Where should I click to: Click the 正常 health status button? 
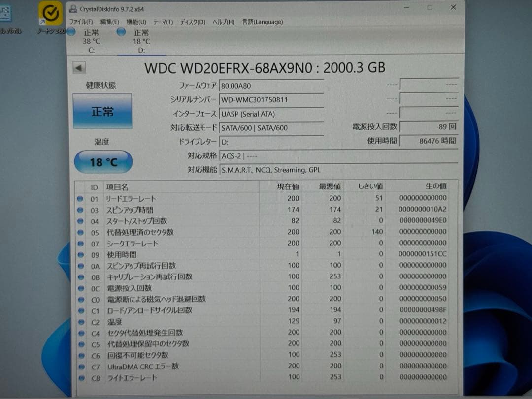click(102, 111)
